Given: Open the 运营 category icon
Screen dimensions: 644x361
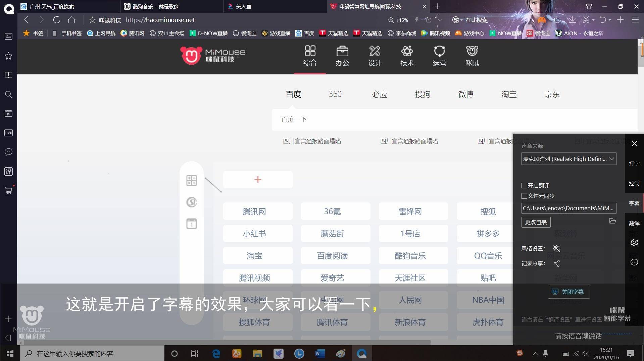Looking at the screenshot, I should 439,56.
